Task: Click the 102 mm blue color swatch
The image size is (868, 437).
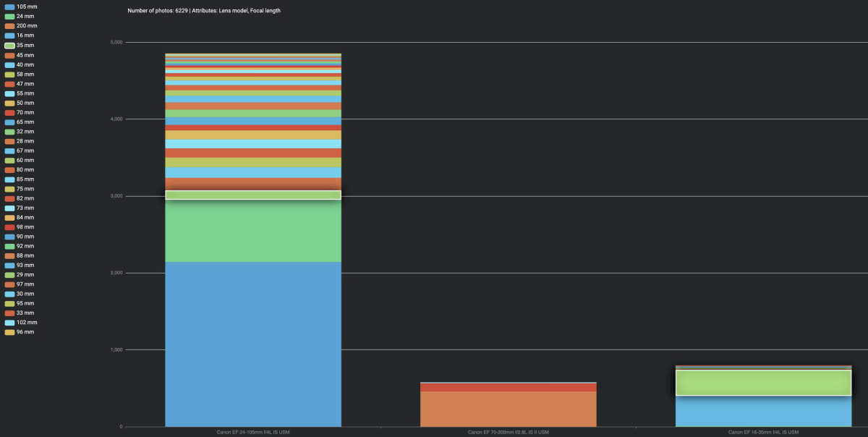Action: point(8,322)
